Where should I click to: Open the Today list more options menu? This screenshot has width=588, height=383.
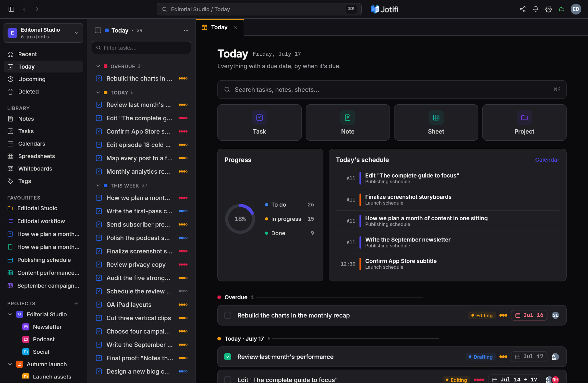tap(186, 30)
